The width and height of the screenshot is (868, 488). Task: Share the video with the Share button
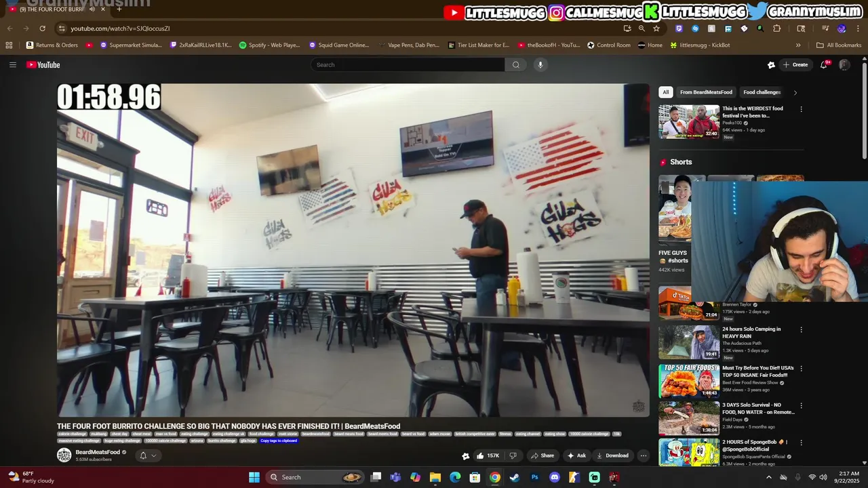pos(542,455)
